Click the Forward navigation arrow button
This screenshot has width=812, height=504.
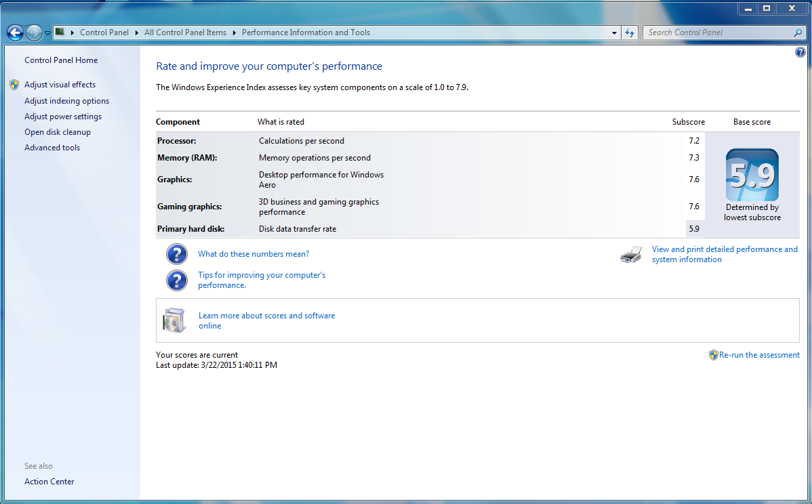pos(34,33)
